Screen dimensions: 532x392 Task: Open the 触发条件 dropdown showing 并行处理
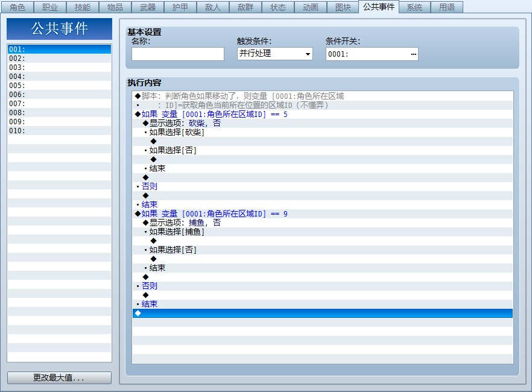pos(275,54)
